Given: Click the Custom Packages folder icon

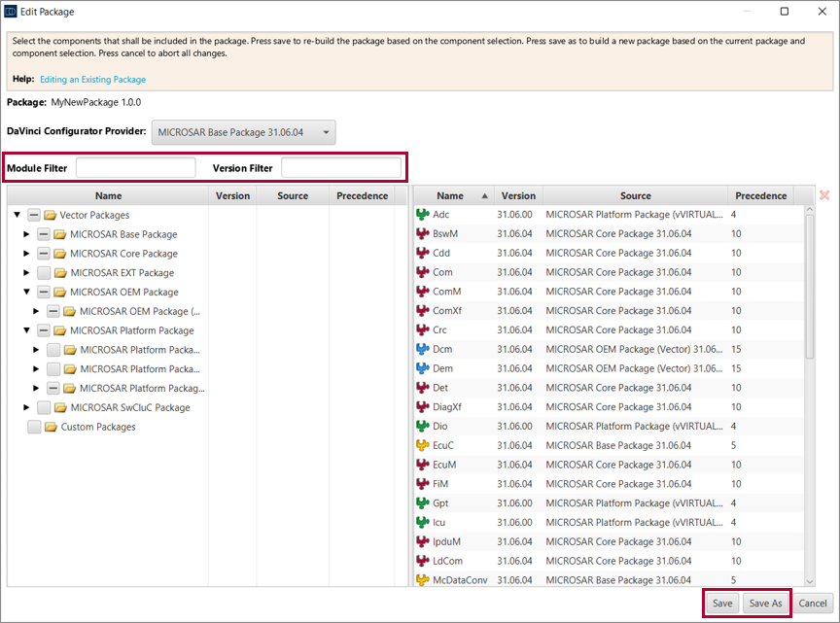Looking at the screenshot, I should (51, 427).
